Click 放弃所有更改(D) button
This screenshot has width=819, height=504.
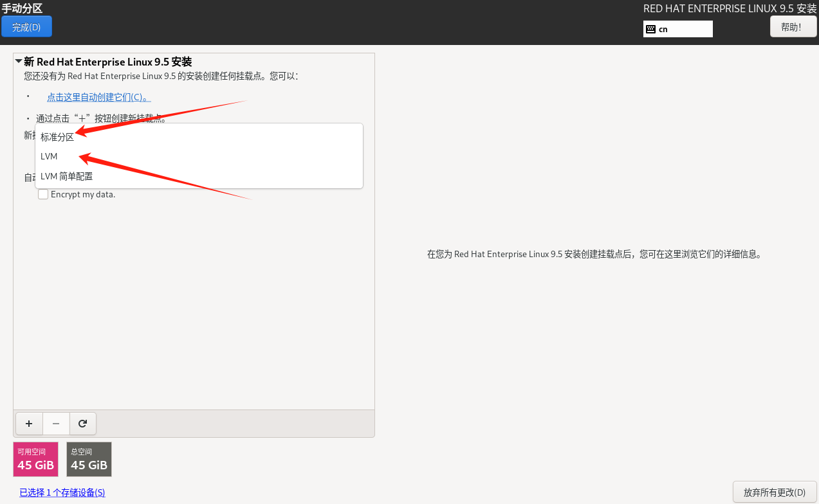click(x=775, y=492)
